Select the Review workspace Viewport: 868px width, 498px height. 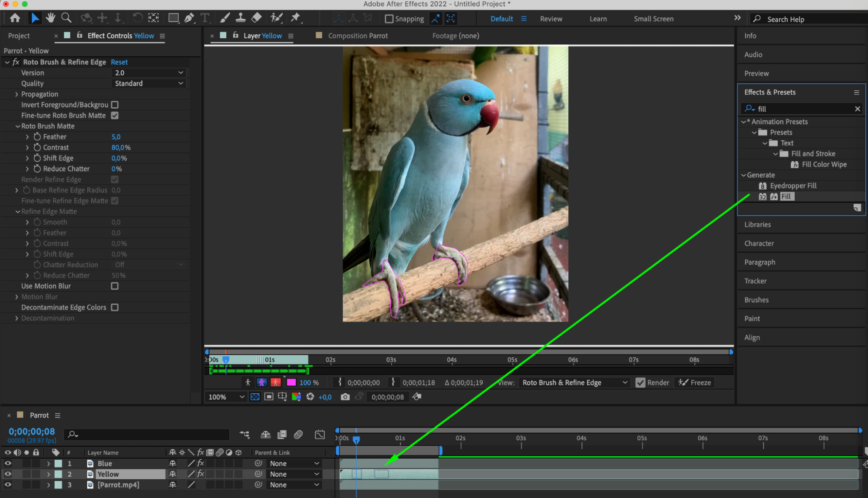pos(551,19)
